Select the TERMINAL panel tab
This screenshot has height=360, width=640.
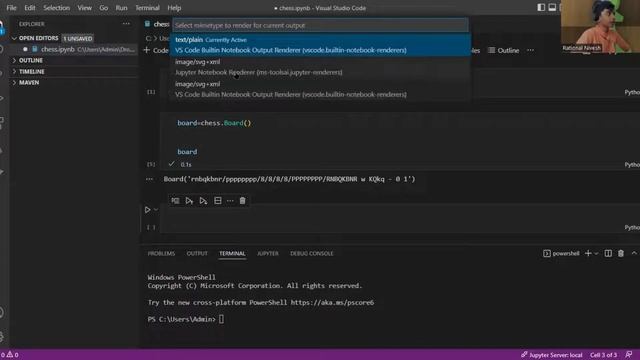click(232, 253)
